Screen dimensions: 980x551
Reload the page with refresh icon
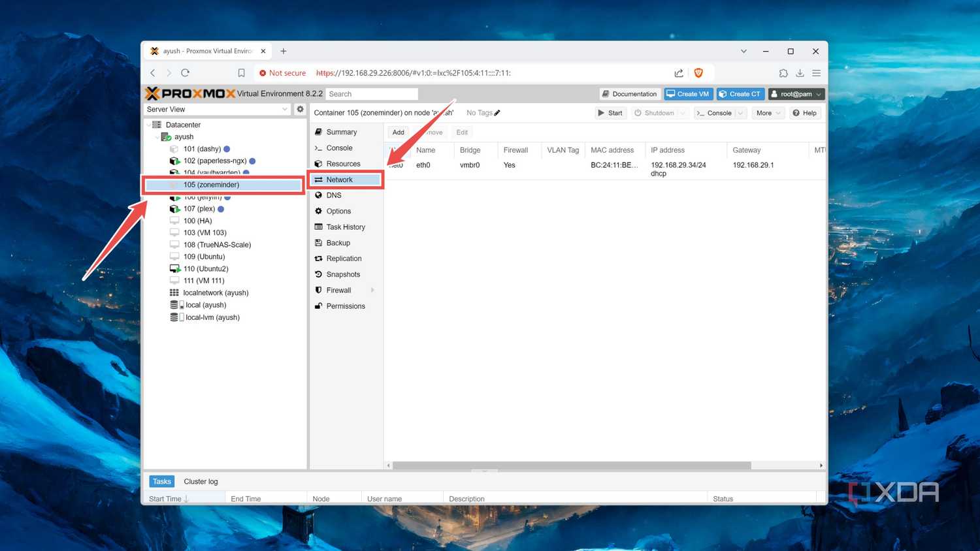tap(186, 73)
